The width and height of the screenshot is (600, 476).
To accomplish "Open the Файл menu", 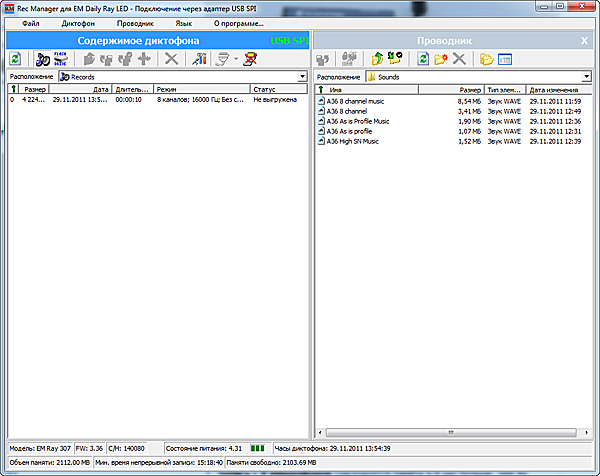I will point(31,22).
